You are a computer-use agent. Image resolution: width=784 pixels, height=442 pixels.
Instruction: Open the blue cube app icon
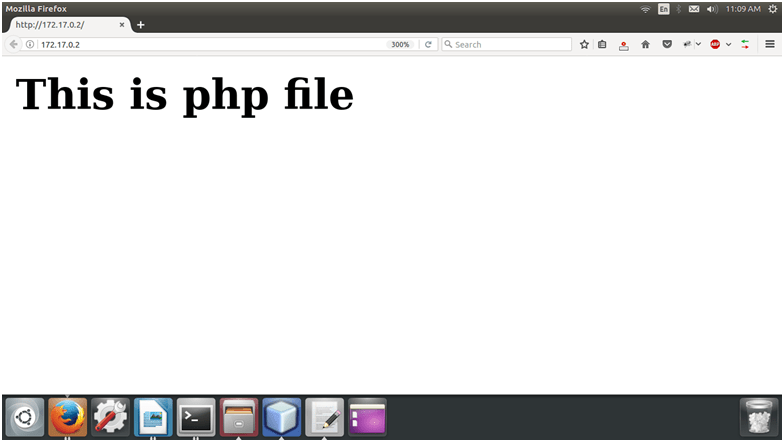(x=282, y=417)
